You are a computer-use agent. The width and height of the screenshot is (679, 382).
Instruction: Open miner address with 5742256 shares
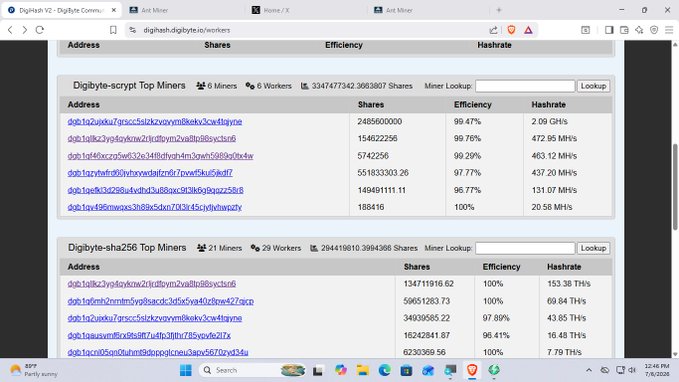click(160, 156)
